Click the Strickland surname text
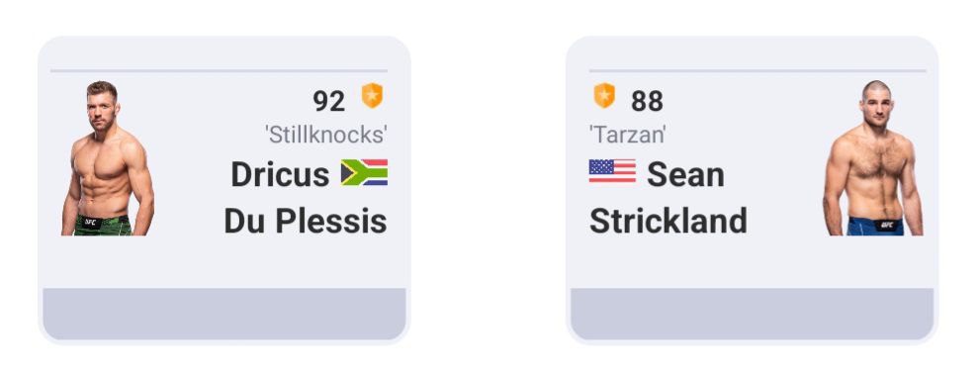 click(668, 221)
